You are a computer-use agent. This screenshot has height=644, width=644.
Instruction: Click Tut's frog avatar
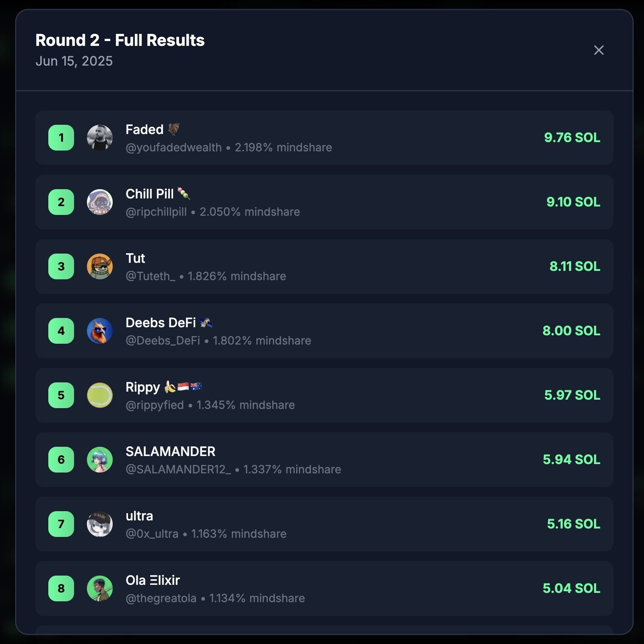pos(100,266)
